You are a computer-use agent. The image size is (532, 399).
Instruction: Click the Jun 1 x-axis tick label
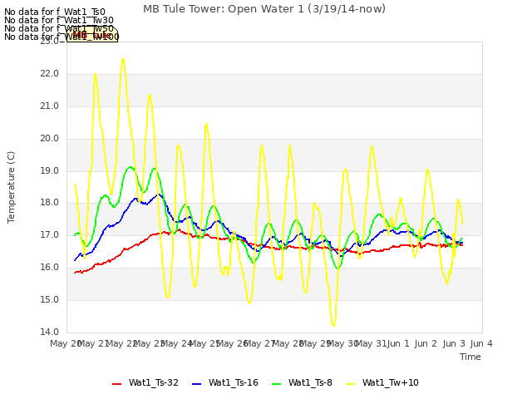point(398,343)
